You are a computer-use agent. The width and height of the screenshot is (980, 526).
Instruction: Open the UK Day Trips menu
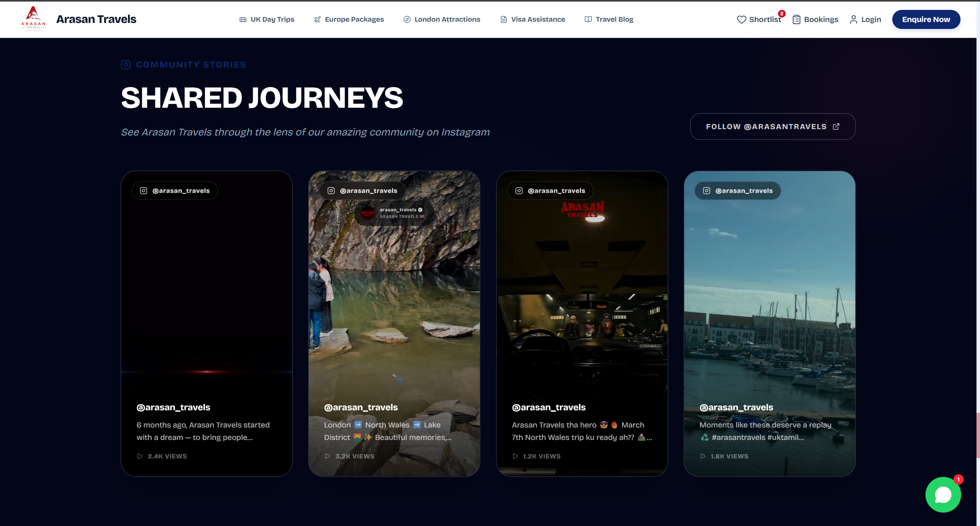267,19
